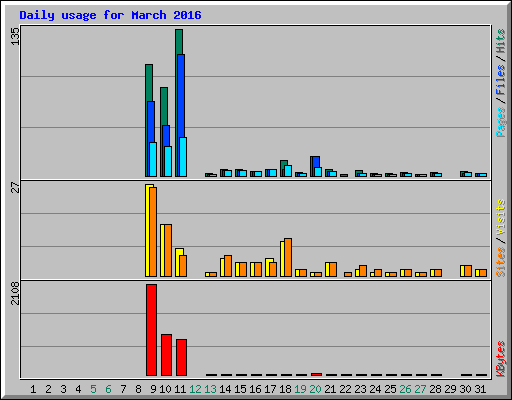Click the Pages legend label
The width and height of the screenshot is (512, 400).
(x=501, y=122)
